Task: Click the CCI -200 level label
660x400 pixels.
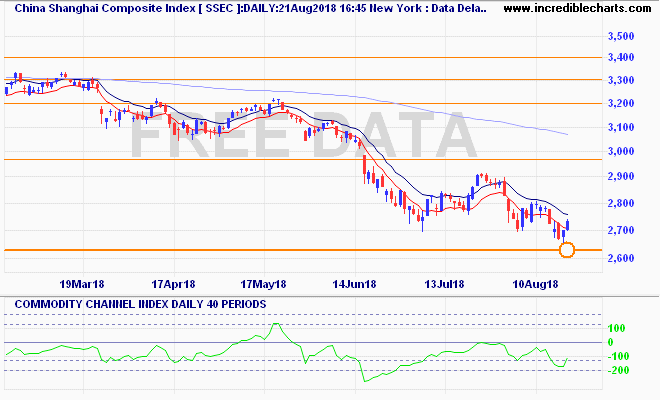Action: pyautogui.click(x=617, y=370)
